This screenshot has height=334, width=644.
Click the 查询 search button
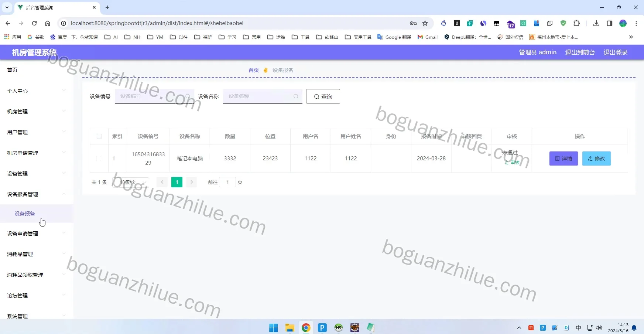point(323,96)
